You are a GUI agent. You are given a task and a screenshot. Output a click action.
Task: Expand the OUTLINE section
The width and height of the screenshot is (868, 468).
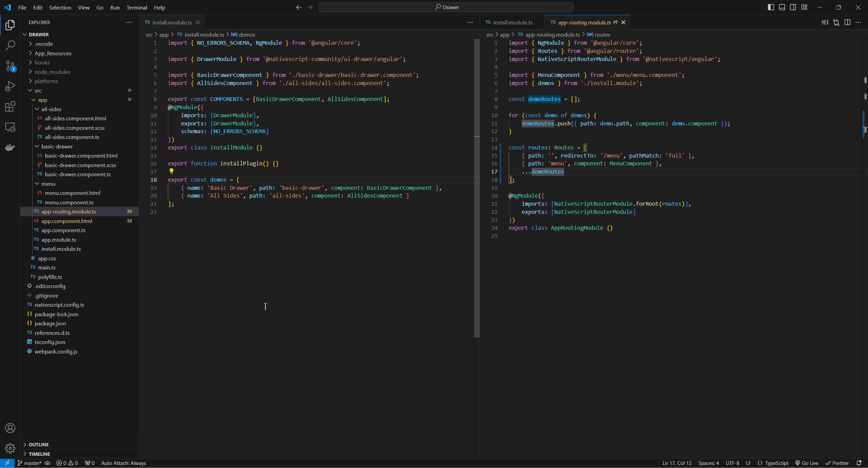(39, 444)
